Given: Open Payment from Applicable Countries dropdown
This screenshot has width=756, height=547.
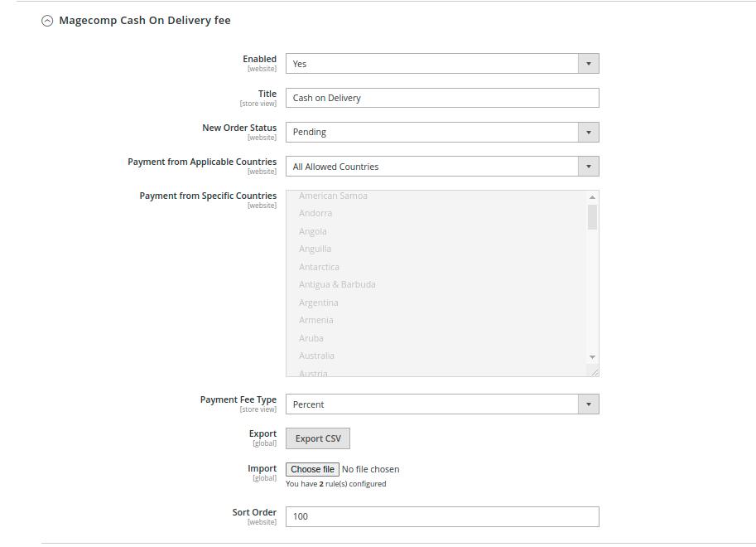Looking at the screenshot, I should click(442, 167).
